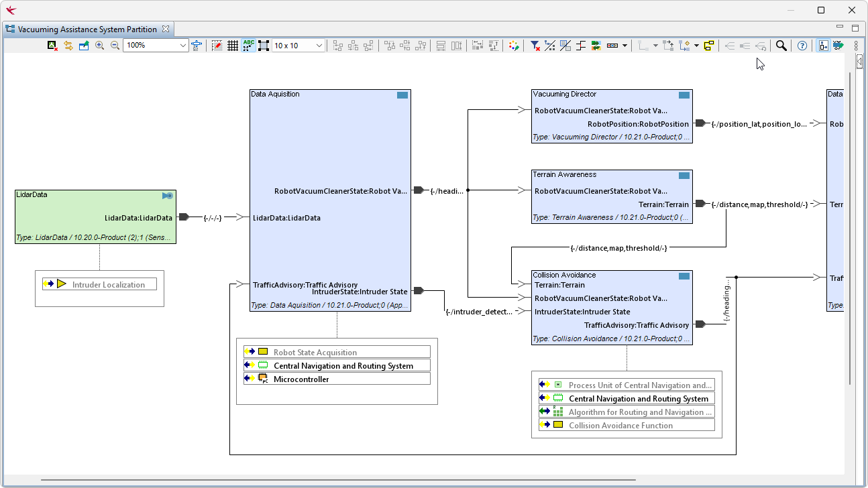Click the fit-to-width zoom icon
This screenshot has height=488, width=868.
point(197,46)
